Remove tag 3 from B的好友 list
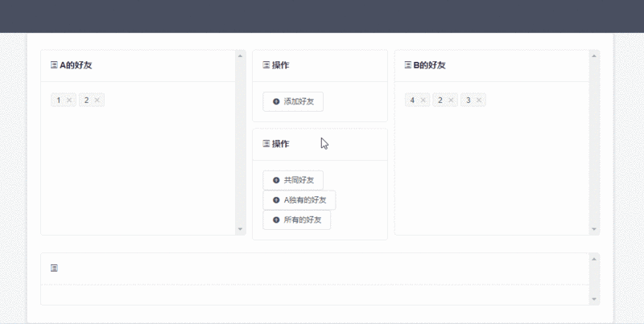The height and width of the screenshot is (324, 644). (479, 100)
